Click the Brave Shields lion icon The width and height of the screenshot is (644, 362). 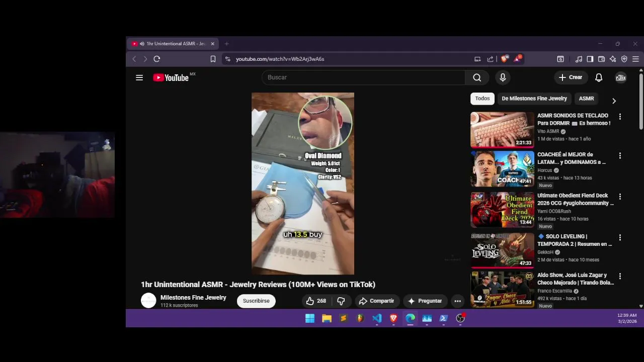click(x=504, y=59)
